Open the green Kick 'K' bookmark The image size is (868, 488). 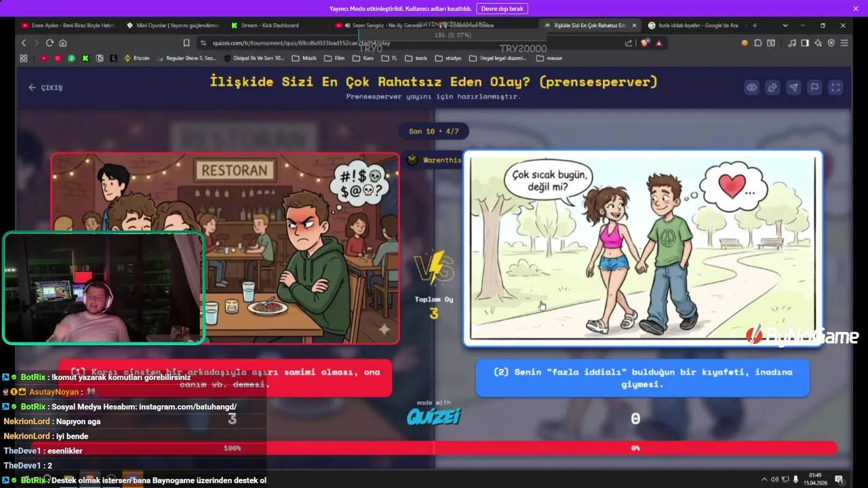[x=85, y=58]
